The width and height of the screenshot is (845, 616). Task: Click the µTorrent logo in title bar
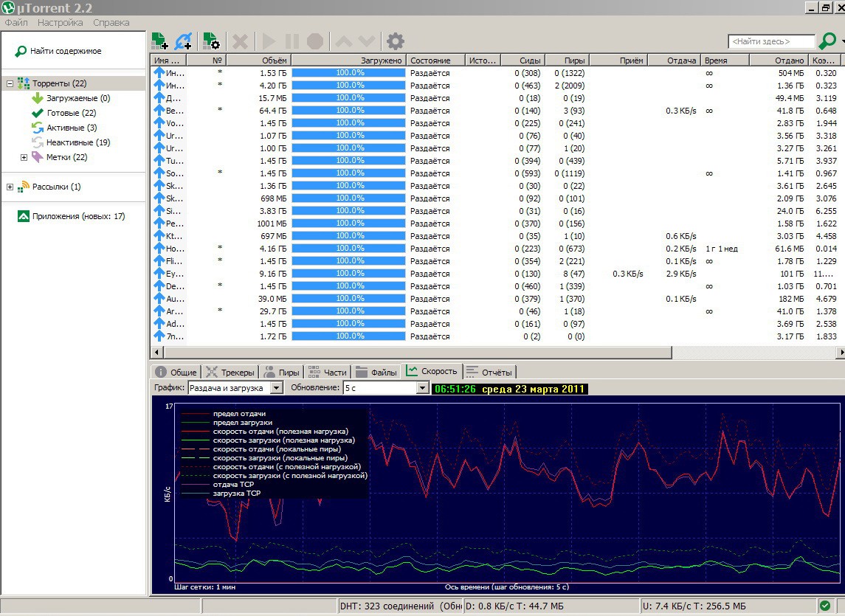tap(8, 7)
